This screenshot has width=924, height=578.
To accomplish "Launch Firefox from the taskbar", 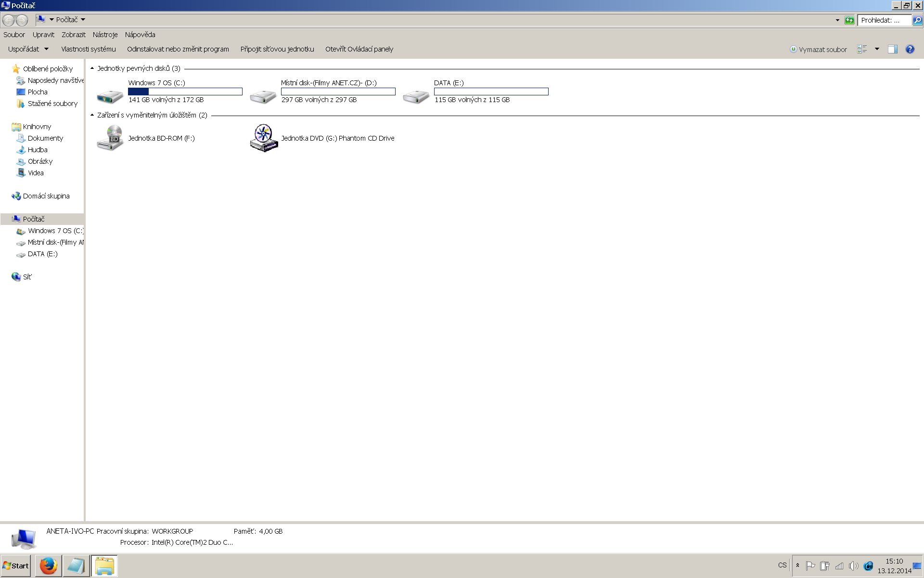I will point(48,566).
